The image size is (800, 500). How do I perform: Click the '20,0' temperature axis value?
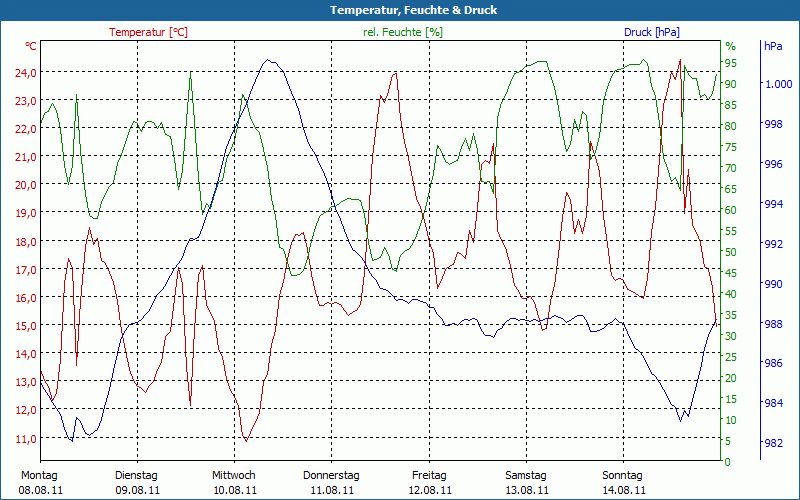point(26,185)
